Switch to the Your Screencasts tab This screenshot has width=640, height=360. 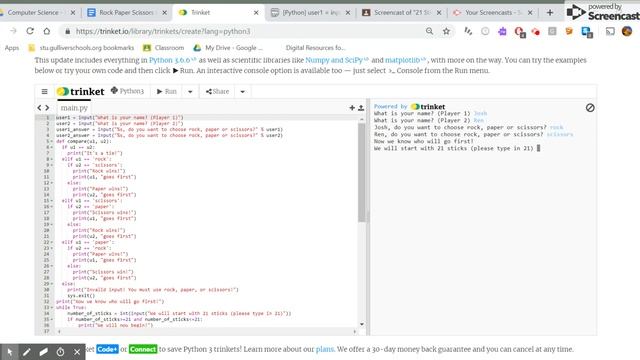[494, 13]
